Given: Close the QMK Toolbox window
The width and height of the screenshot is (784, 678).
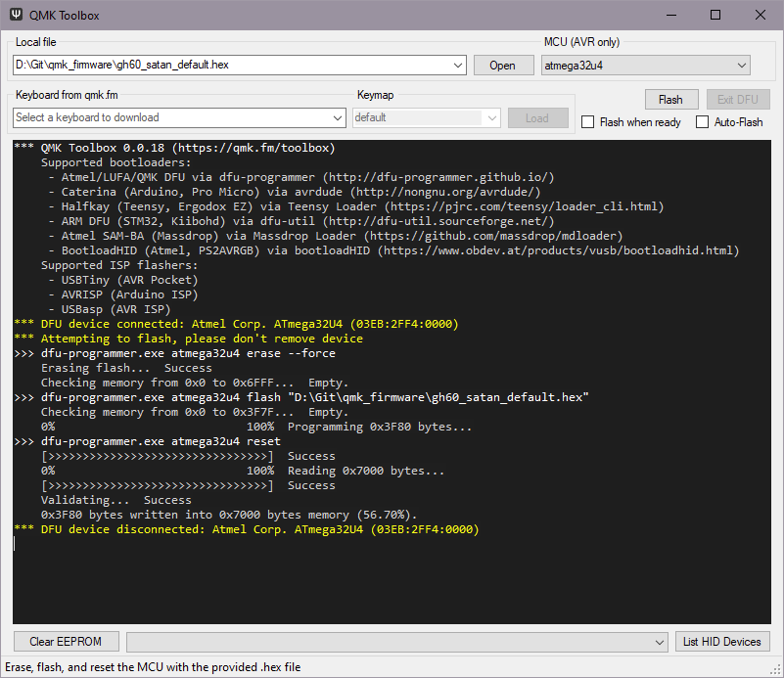Looking at the screenshot, I should pyautogui.click(x=760, y=15).
